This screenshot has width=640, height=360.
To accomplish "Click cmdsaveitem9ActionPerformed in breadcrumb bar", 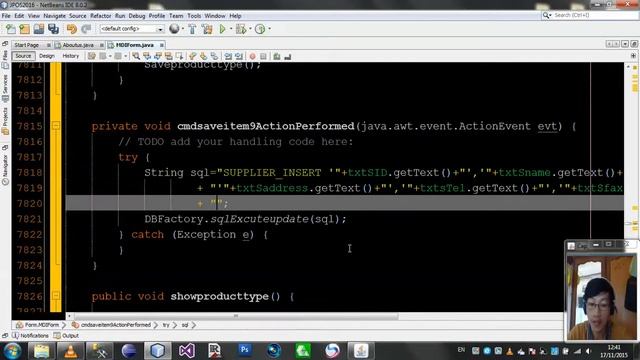I will point(112,325).
